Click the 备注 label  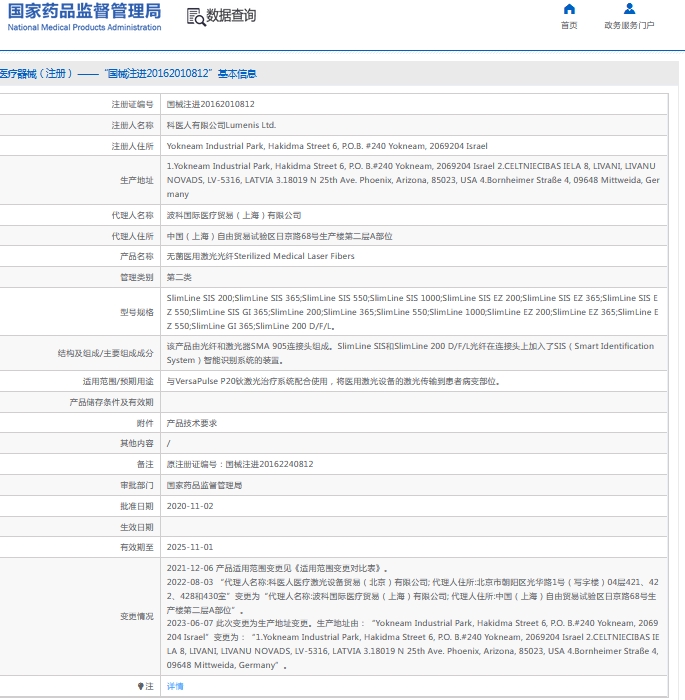(145, 464)
